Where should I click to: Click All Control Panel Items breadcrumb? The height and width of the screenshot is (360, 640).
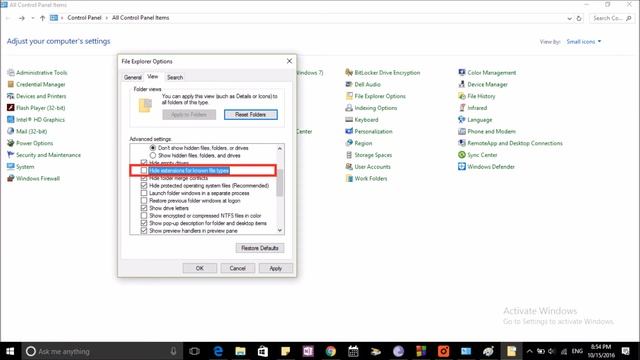pyautogui.click(x=140, y=18)
